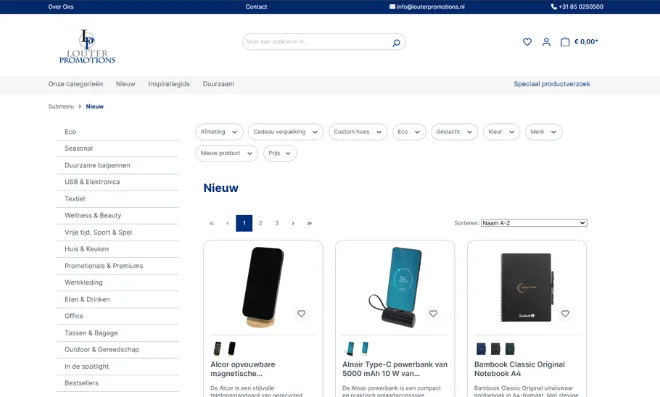Open Speciaal productverzoek link
This screenshot has height=397, width=660.
tap(552, 84)
